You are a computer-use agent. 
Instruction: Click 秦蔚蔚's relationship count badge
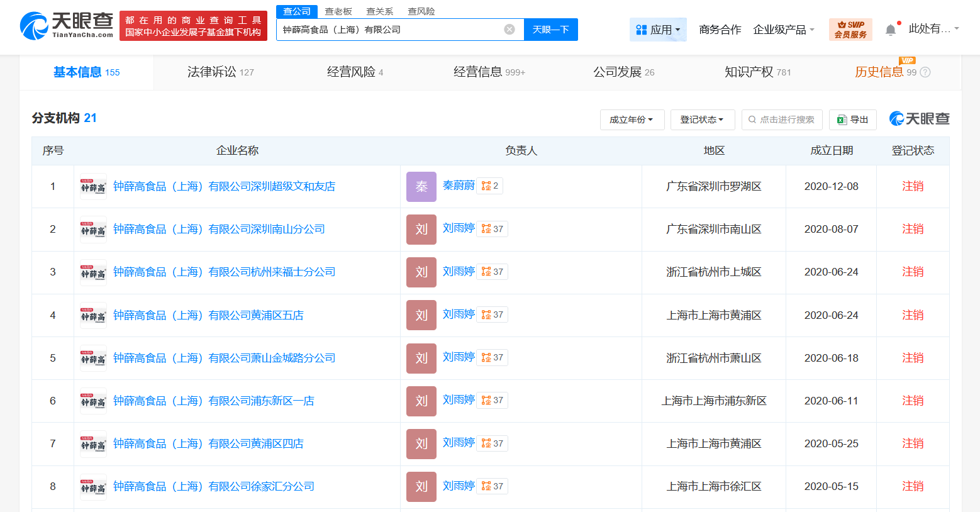489,186
